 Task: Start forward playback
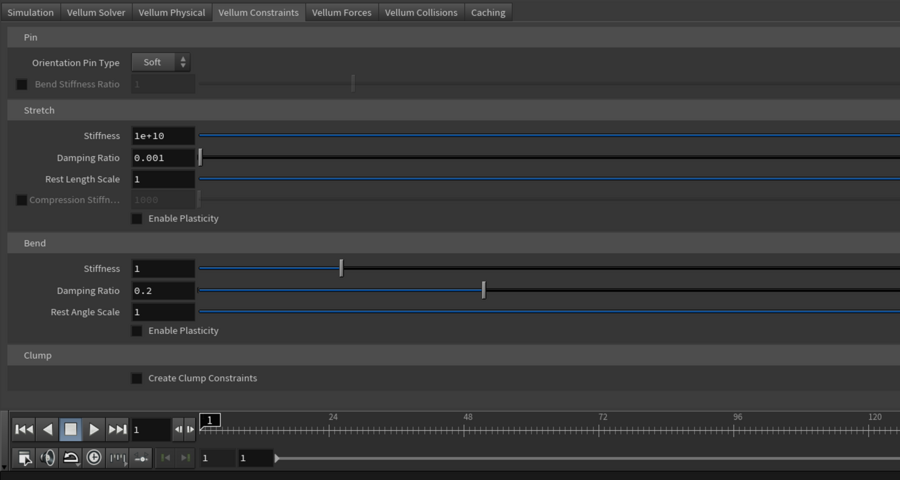point(94,430)
